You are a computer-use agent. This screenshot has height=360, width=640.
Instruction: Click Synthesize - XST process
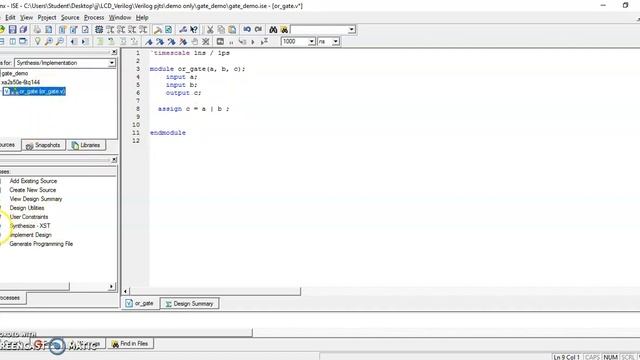pyautogui.click(x=30, y=226)
